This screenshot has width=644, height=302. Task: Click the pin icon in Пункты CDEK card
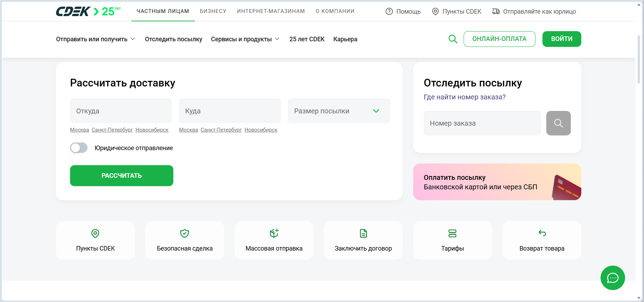95,233
